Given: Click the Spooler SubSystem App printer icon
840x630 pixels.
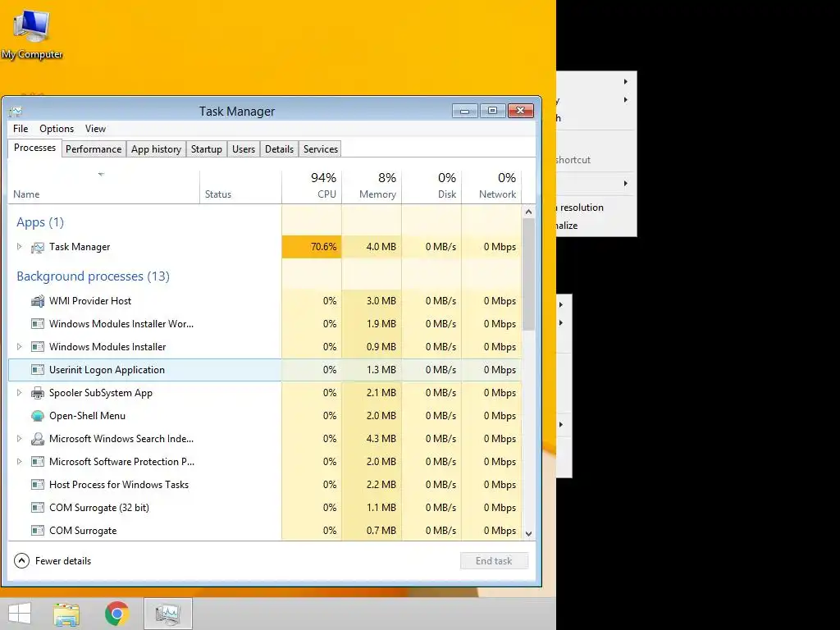Looking at the screenshot, I should click(x=38, y=393).
